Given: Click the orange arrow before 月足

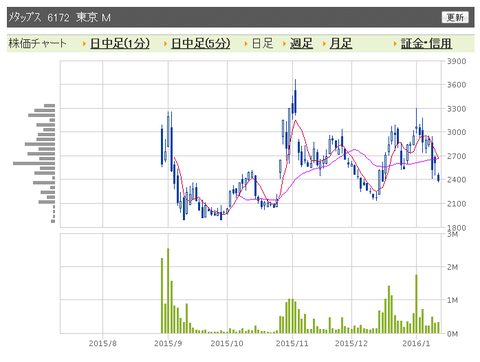Looking at the screenshot, I should [x=324, y=44].
